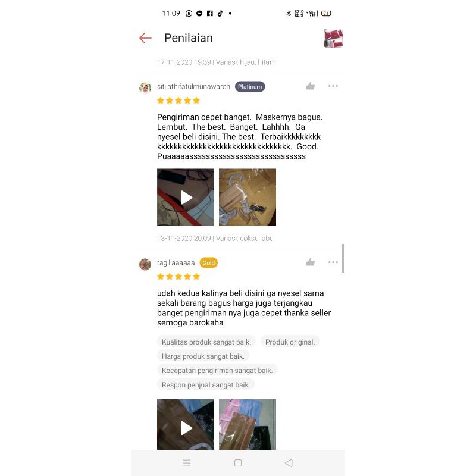Tap ragiliaaaaaa's profile avatar

click(x=145, y=264)
